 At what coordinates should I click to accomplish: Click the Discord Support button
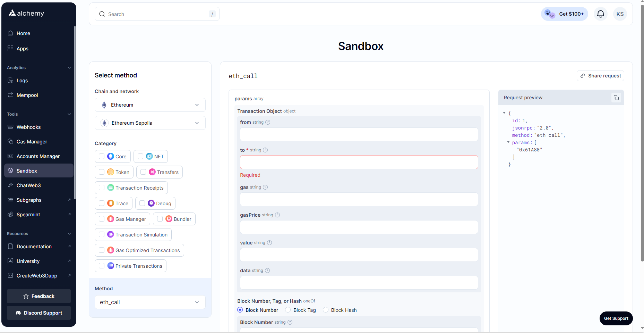coord(39,313)
